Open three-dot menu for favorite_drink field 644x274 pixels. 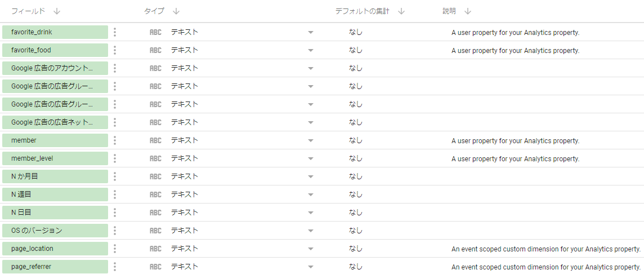click(x=115, y=32)
